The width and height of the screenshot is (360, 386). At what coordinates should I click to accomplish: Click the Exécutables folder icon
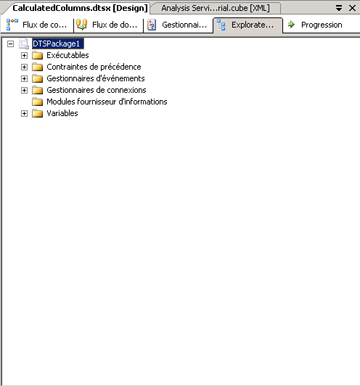coord(37,55)
